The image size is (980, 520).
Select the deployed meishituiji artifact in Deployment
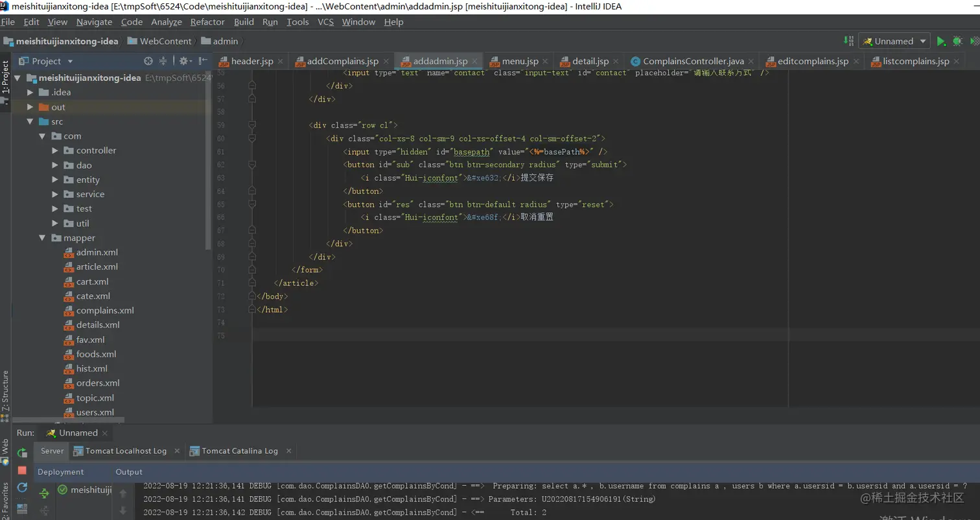pyautogui.click(x=84, y=490)
